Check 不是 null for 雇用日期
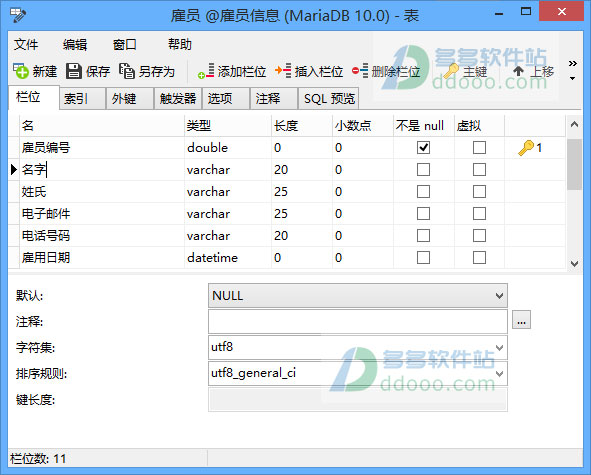 point(423,258)
